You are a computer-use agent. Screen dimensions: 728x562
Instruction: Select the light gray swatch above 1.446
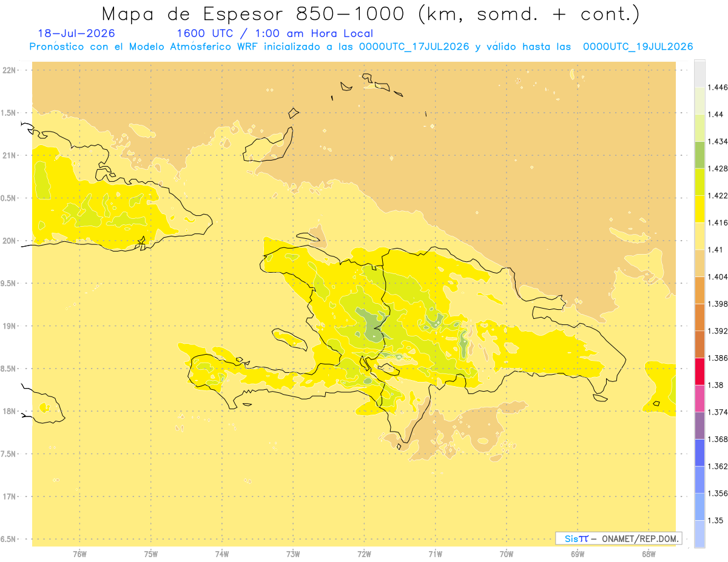pyautogui.click(x=699, y=73)
